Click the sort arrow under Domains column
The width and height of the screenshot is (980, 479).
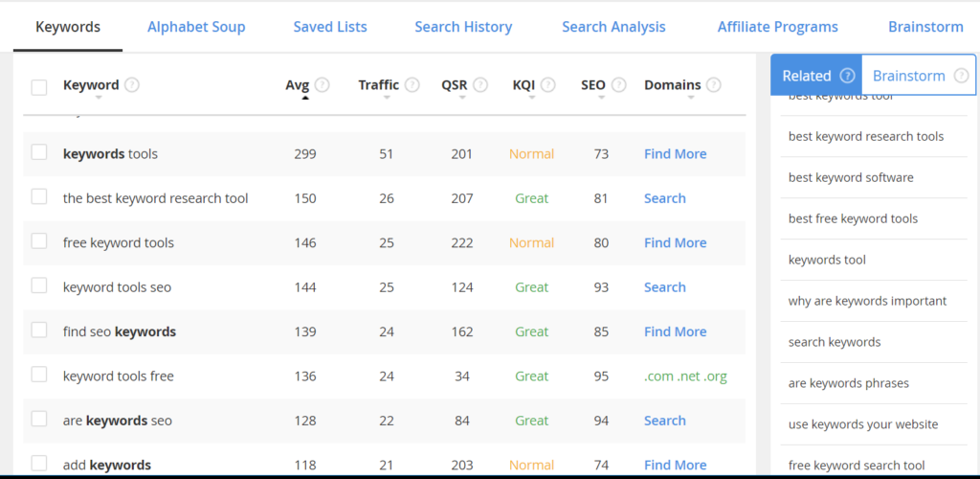click(x=688, y=98)
